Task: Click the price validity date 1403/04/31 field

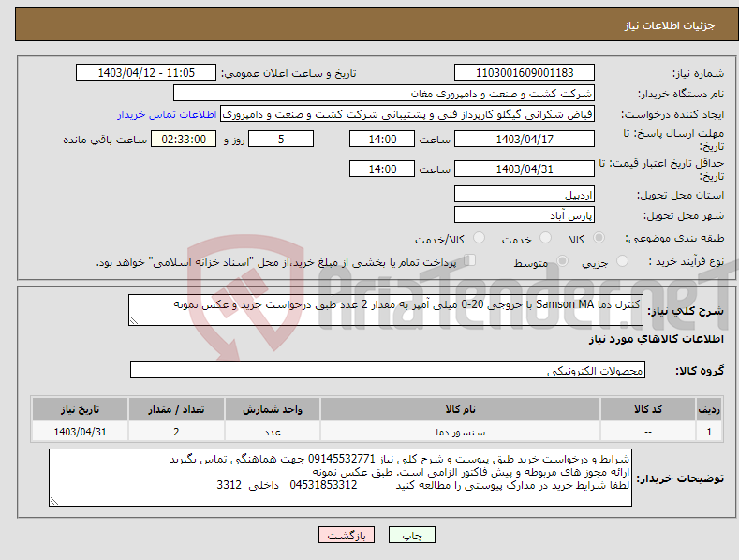Action: pyautogui.click(x=525, y=169)
